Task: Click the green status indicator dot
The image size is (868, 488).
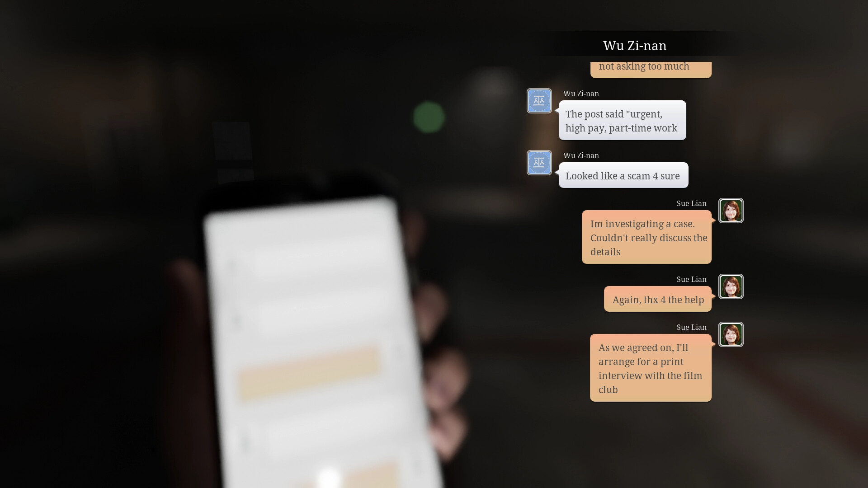Action: tap(429, 117)
